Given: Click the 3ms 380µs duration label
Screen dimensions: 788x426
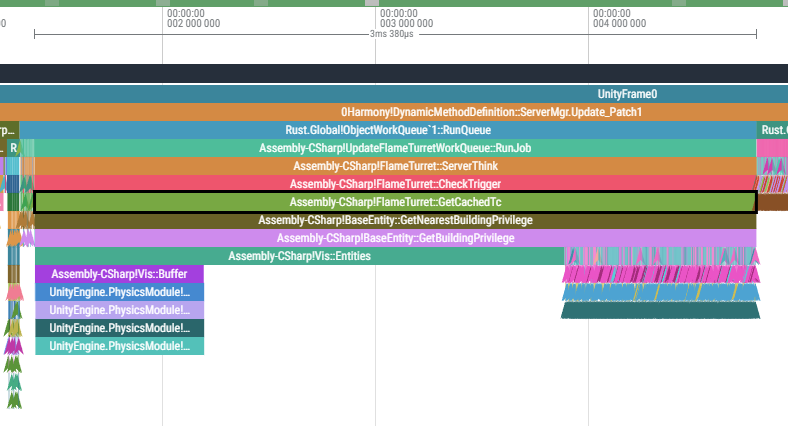Looking at the screenshot, I should tap(395, 34).
